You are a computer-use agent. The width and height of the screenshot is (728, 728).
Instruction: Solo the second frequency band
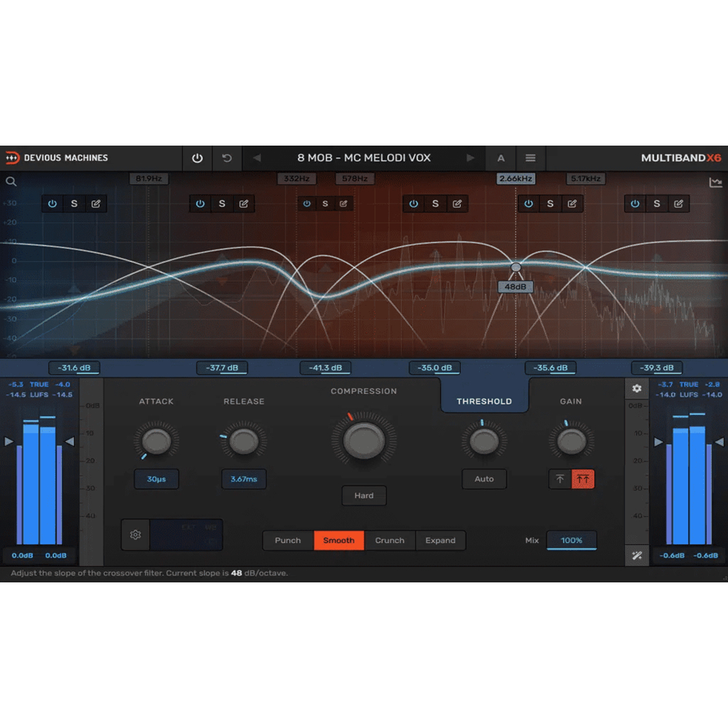click(222, 204)
